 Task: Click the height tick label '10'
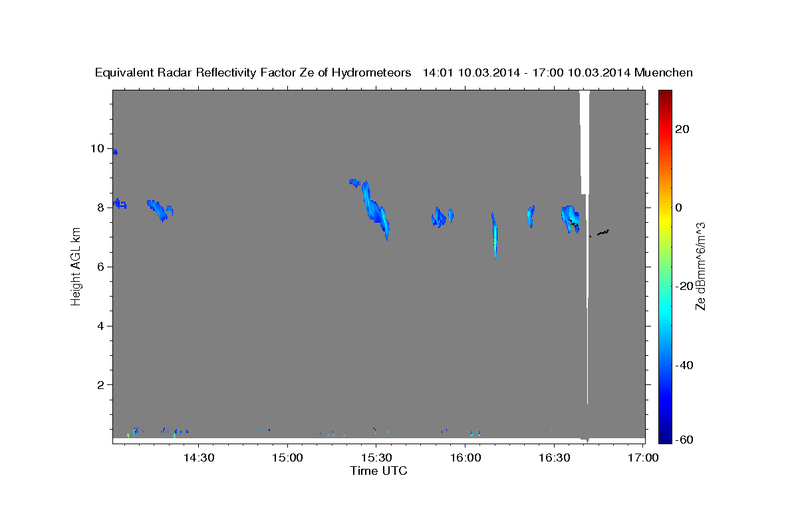pos(98,148)
